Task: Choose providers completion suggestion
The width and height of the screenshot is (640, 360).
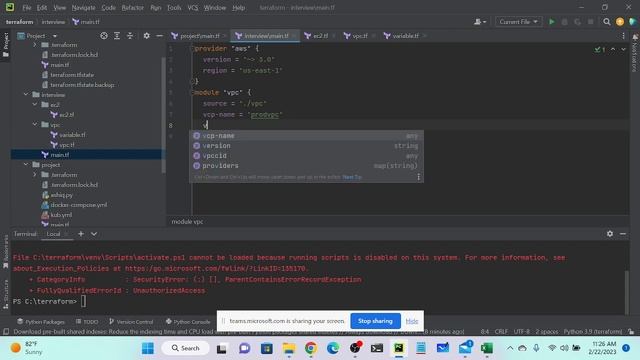Action: point(306,166)
